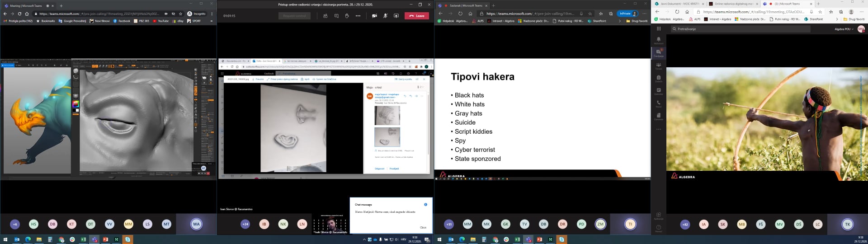Image resolution: width=868 pixels, height=244 pixels.
Task: Raise hand in Teams meeting toolbar
Action: tap(347, 16)
